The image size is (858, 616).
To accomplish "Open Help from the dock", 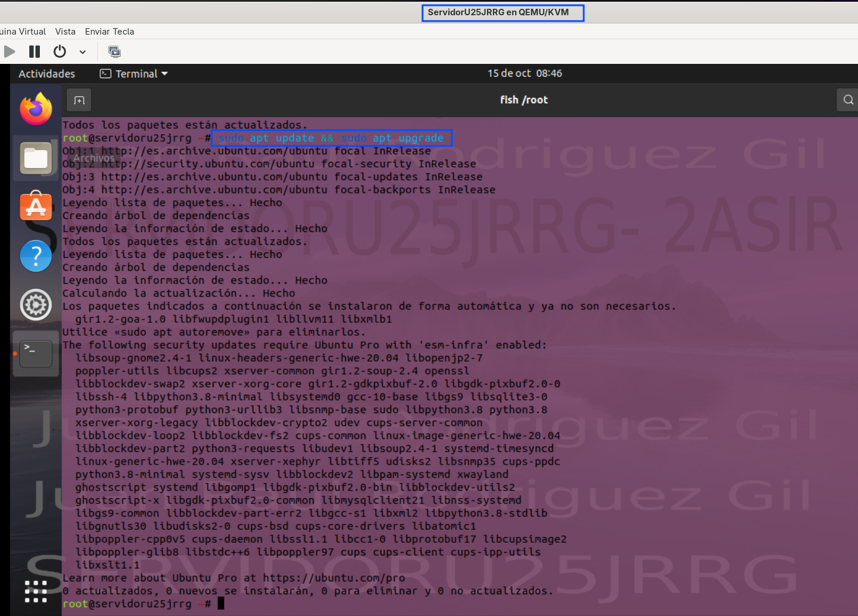I will coord(36,256).
